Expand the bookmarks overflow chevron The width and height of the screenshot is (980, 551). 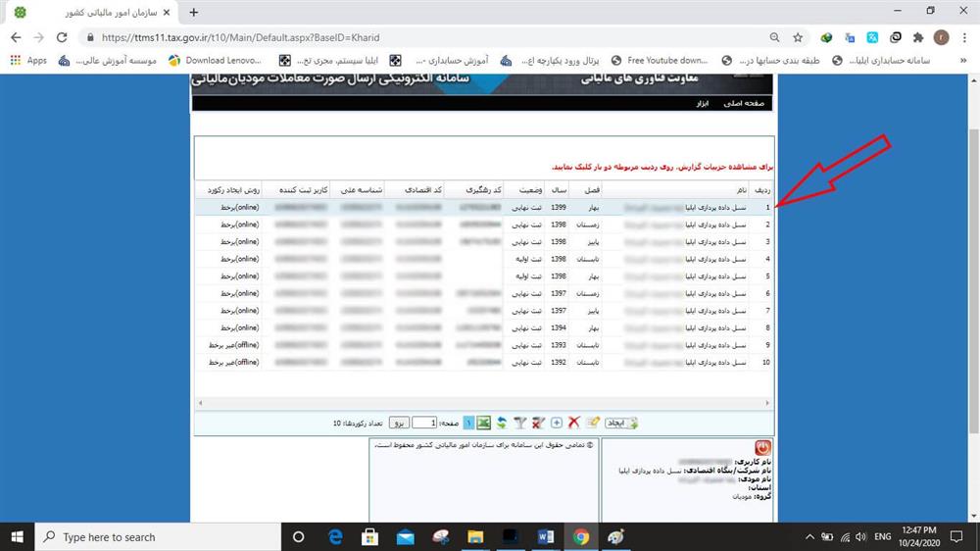[963, 60]
